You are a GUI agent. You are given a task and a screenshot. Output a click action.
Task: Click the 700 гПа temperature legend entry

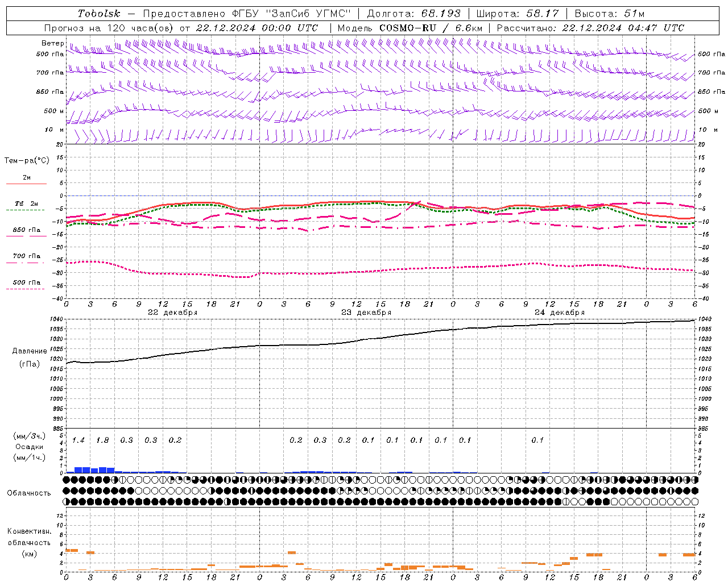(27, 256)
